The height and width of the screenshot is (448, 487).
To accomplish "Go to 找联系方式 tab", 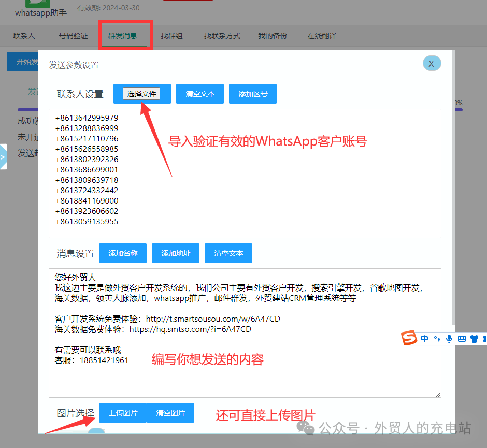I will (x=222, y=36).
